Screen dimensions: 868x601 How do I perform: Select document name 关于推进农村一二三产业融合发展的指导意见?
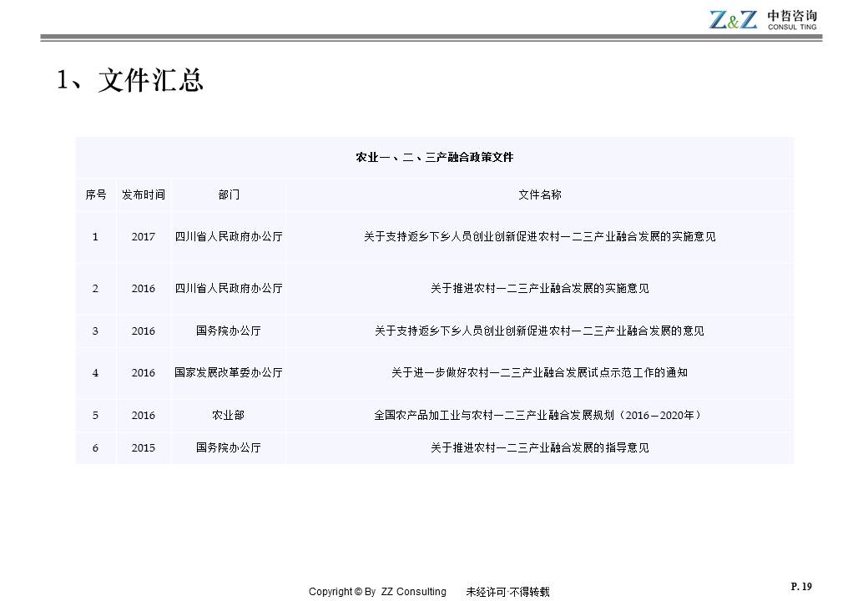tap(539, 448)
